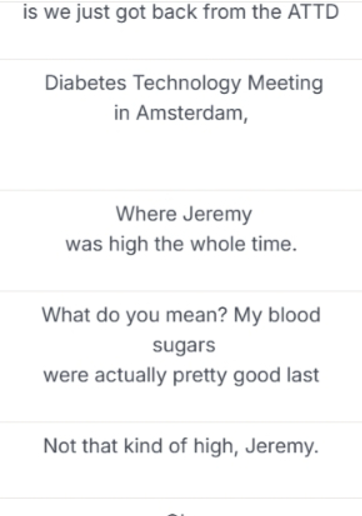Image resolution: width=362 pixels, height=516 pixels.
Task: Click the single word 'sugars' line
Action: tap(184, 345)
